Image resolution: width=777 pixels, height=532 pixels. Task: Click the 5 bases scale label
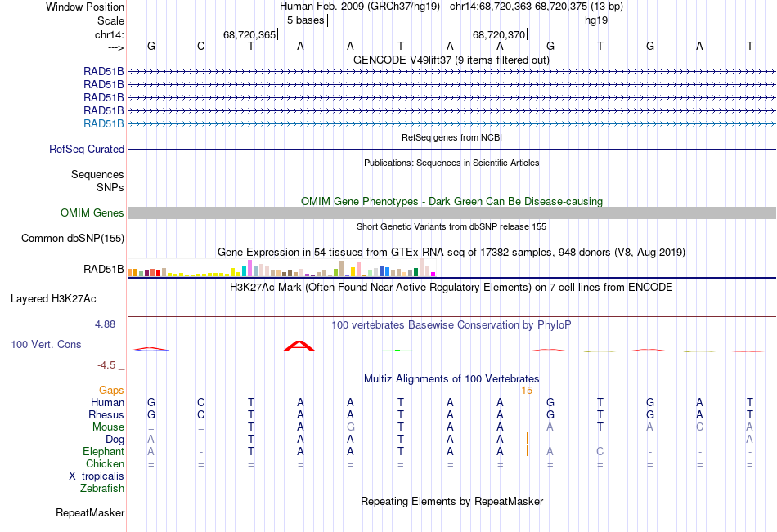[305, 20]
